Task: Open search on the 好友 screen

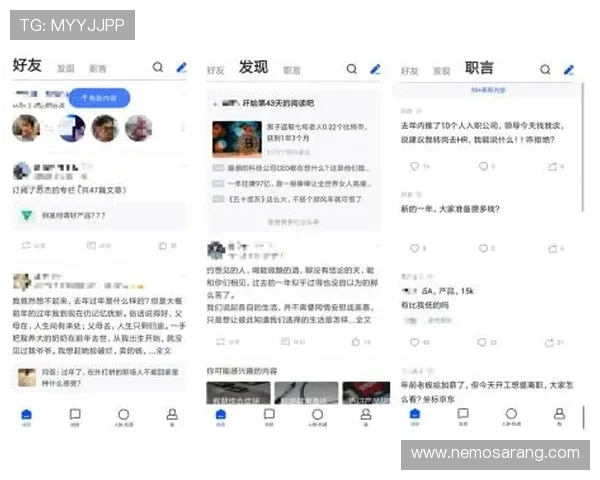Action: pos(158,67)
